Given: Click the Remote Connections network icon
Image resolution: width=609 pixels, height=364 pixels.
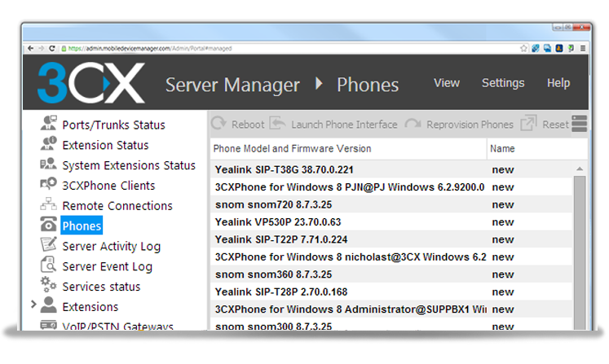Looking at the screenshot, I should (49, 204).
